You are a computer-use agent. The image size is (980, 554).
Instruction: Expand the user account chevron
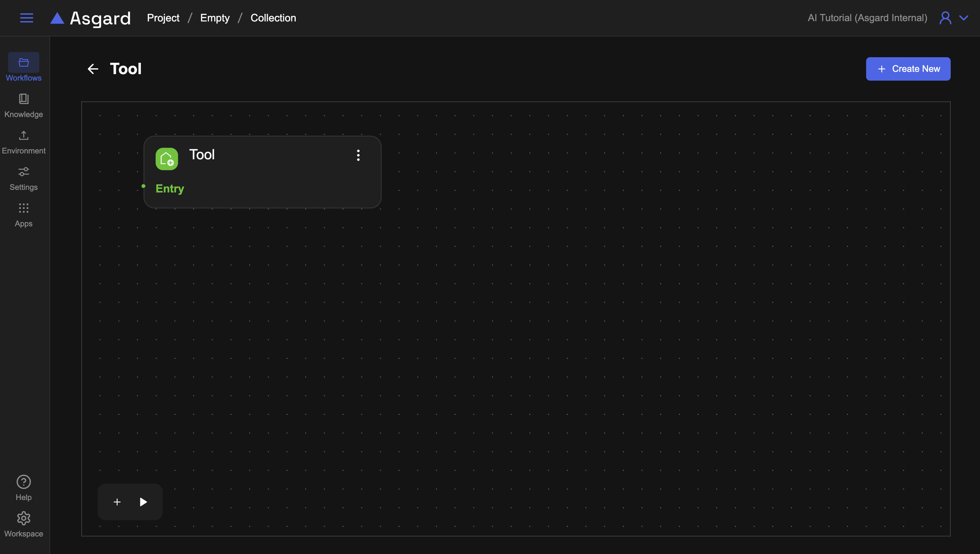pos(964,18)
